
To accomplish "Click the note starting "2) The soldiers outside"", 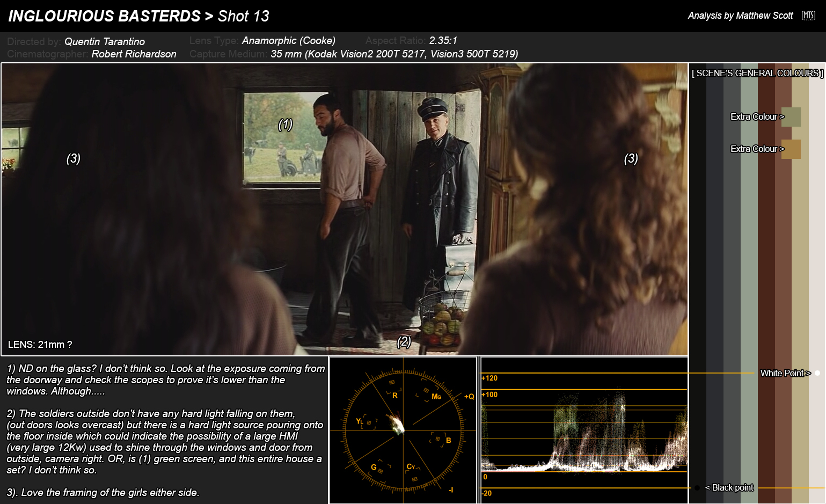I will tap(165, 442).
